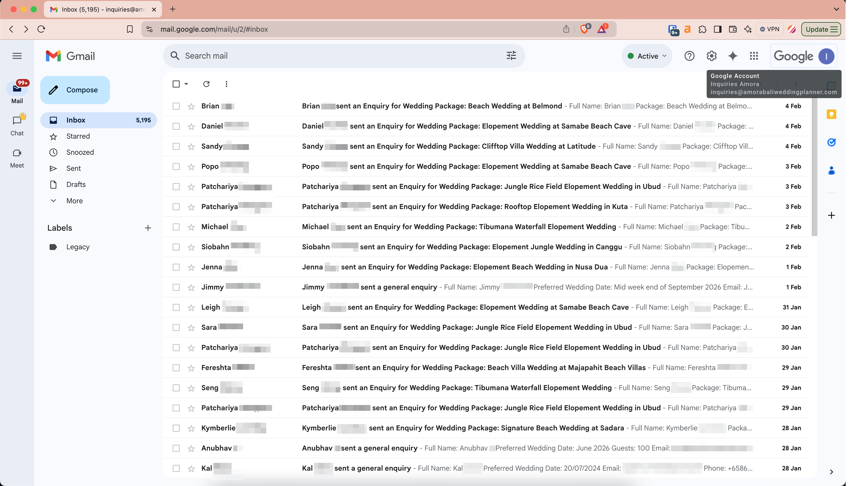Open the Active status dropdown
The width and height of the screenshot is (868, 486).
647,56
